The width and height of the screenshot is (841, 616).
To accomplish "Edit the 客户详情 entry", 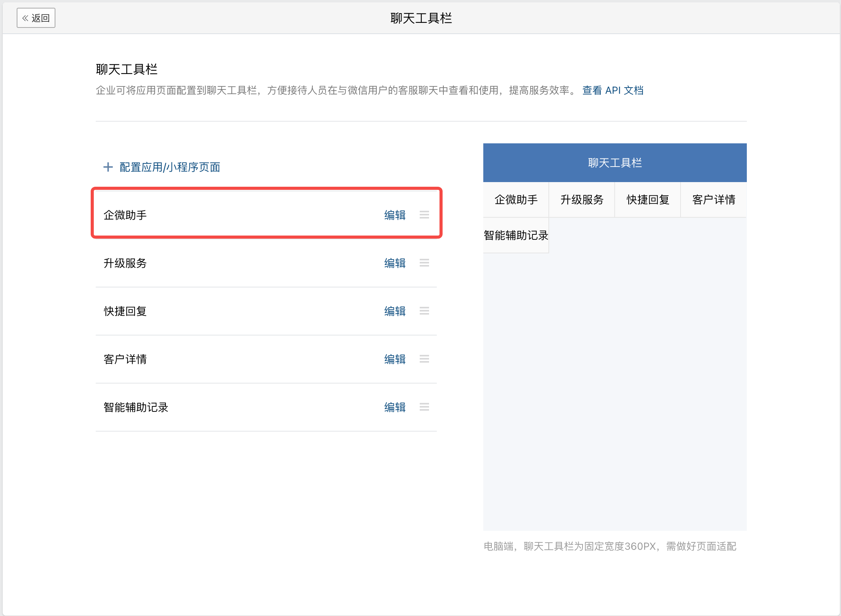I will coord(395,359).
